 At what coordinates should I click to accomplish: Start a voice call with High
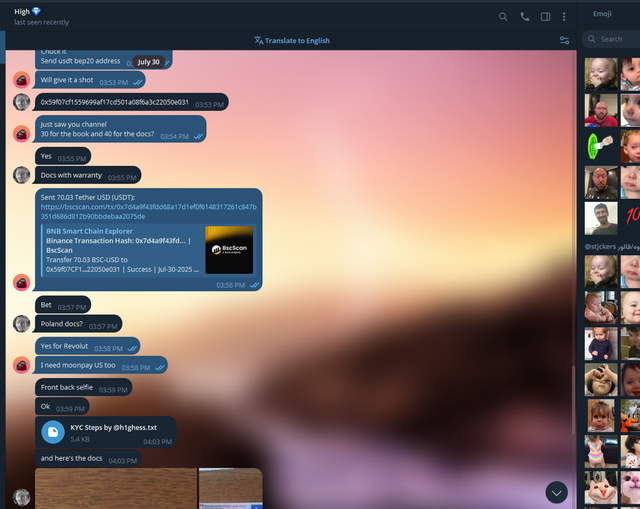[x=524, y=17]
